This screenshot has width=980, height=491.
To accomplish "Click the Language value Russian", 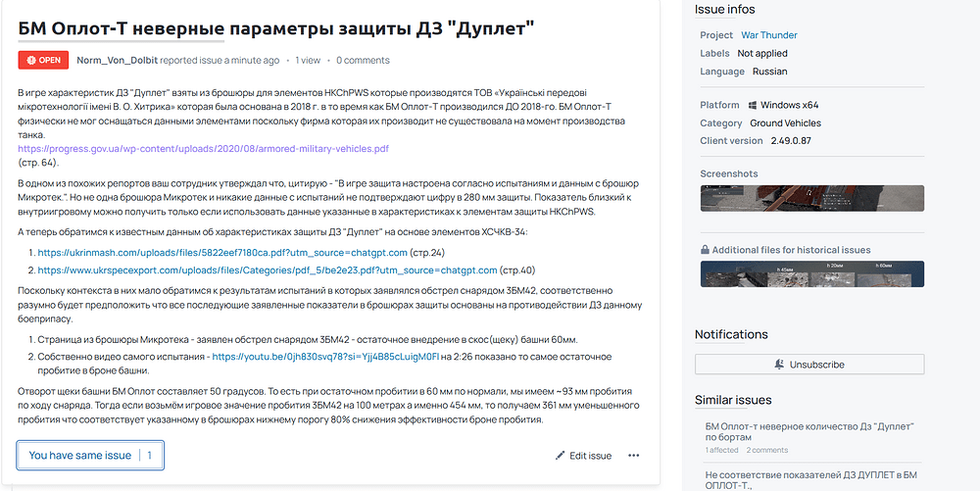I will (x=770, y=72).
